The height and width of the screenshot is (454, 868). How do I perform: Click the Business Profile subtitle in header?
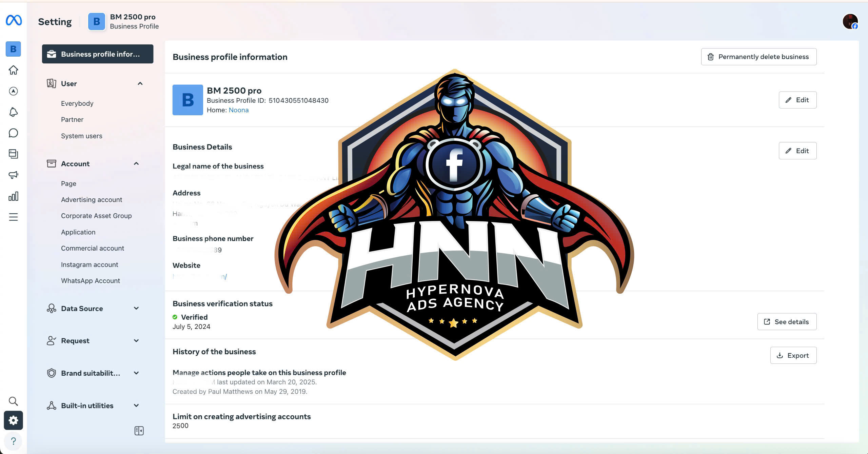(134, 26)
